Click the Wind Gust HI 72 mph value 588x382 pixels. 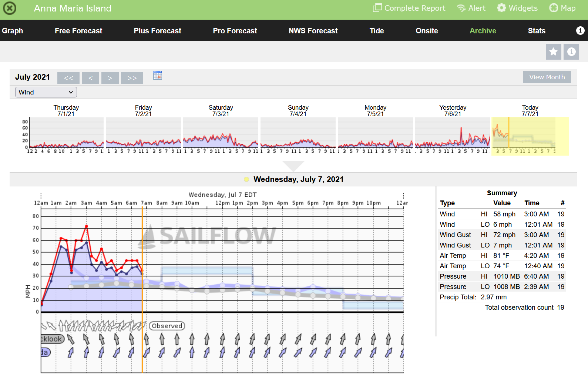504,235
